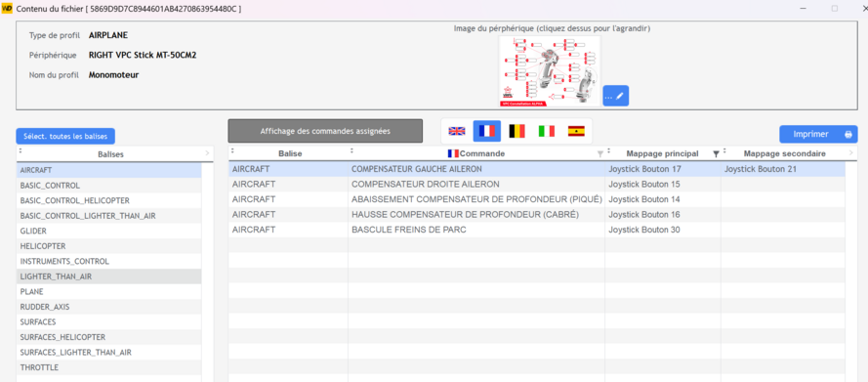Open the Balise column sort handle
Screen dimensions: 868x382
tap(233, 150)
